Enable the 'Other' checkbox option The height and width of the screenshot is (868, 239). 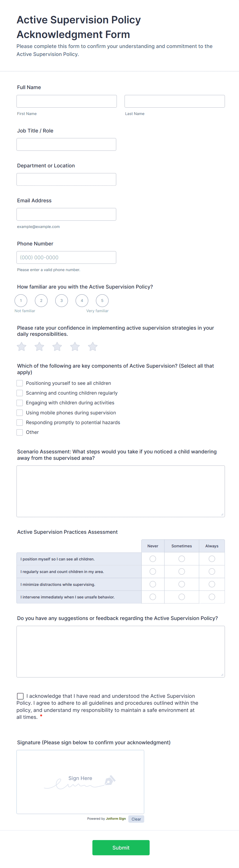pyautogui.click(x=20, y=432)
